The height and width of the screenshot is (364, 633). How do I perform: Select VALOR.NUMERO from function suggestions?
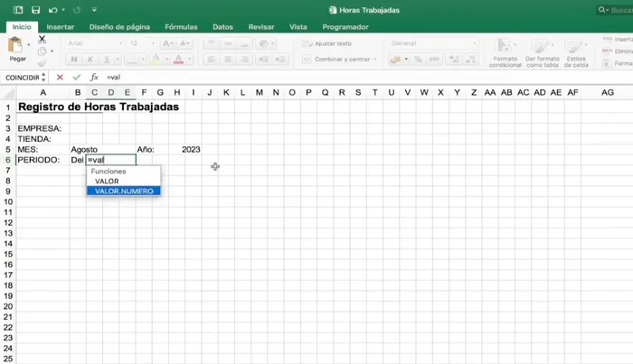(124, 191)
